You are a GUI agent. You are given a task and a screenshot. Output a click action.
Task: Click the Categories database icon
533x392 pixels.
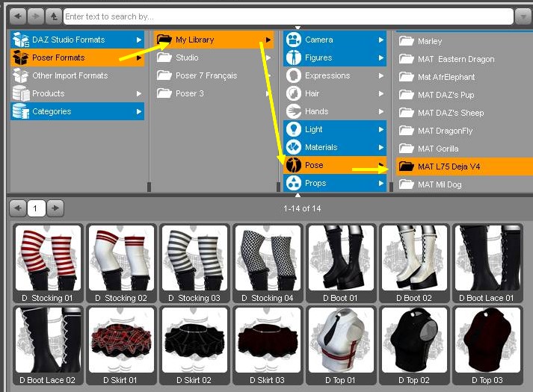tap(20, 111)
